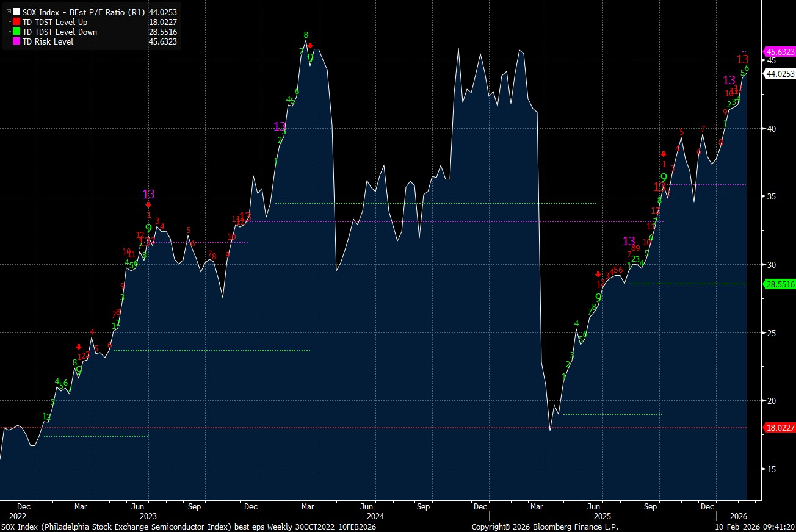Click red down arrow near June 2025
796x532 pixels.
pos(598,274)
